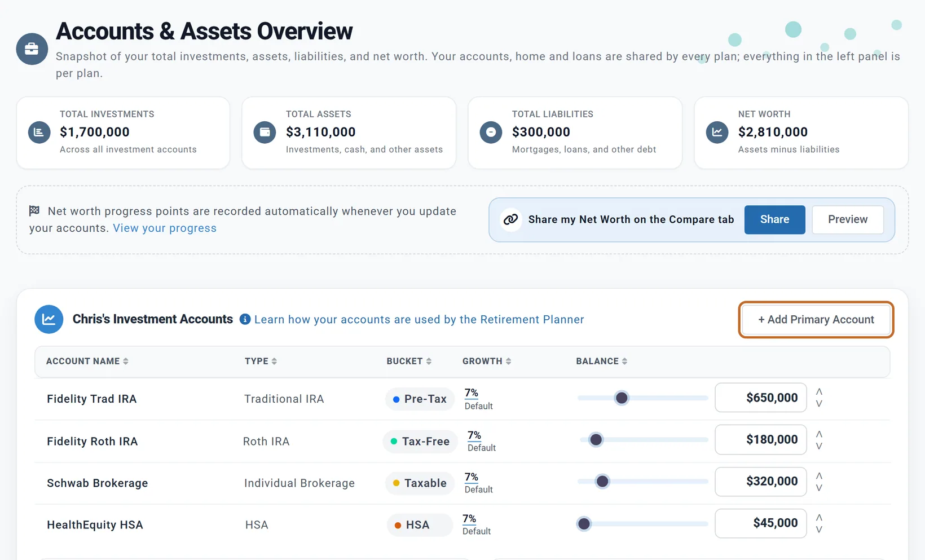The image size is (925, 560).
Task: Click the flag icon beside net worth progress note
Action: tap(34, 210)
